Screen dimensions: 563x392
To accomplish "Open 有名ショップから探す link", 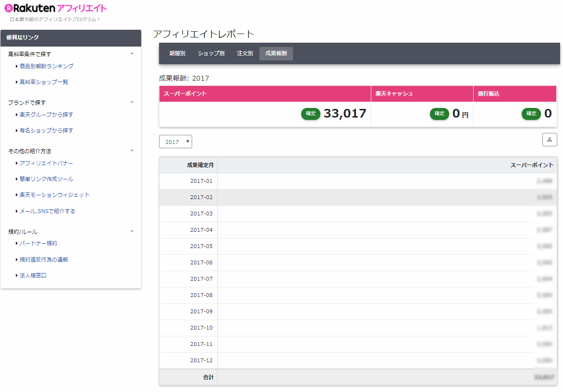I will pos(46,131).
